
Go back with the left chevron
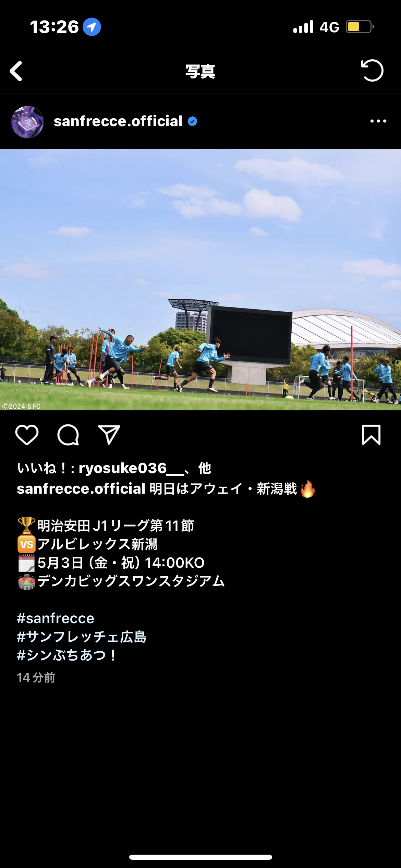tap(16, 71)
